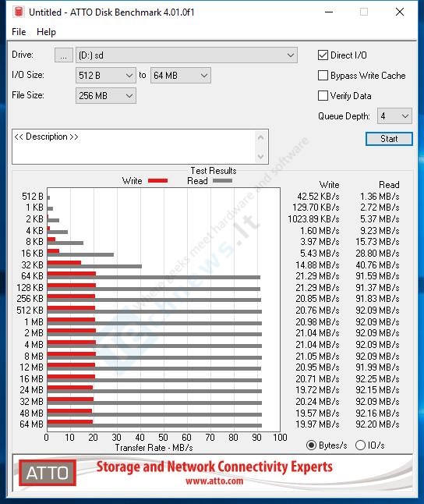Click the ATTO app icon in title bar

click(x=19, y=12)
